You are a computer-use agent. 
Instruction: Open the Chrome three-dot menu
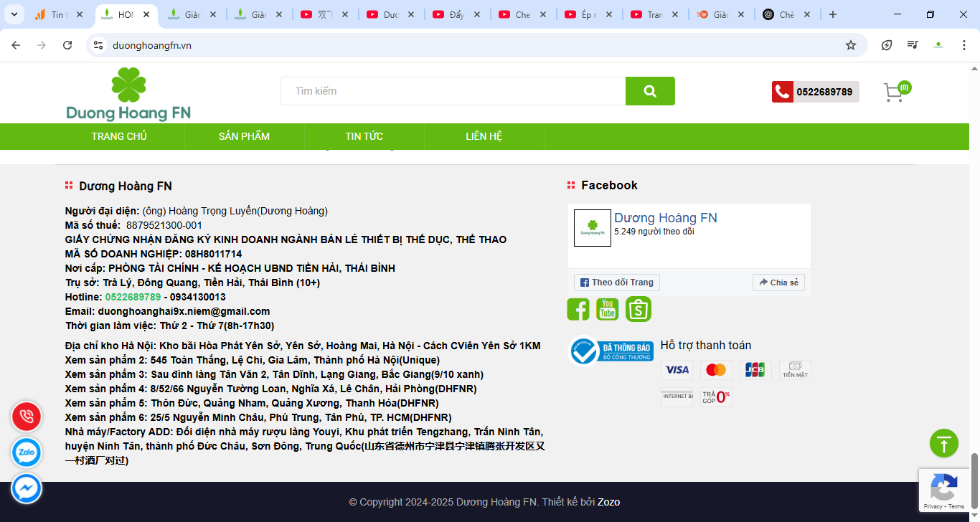(x=963, y=45)
